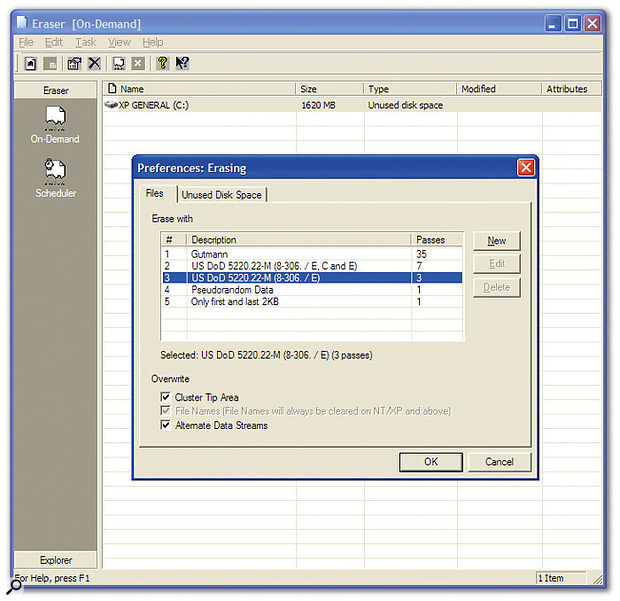Image resolution: width=620 pixels, height=601 pixels.
Task: Click the window resize grip at status bar
Action: (597, 579)
